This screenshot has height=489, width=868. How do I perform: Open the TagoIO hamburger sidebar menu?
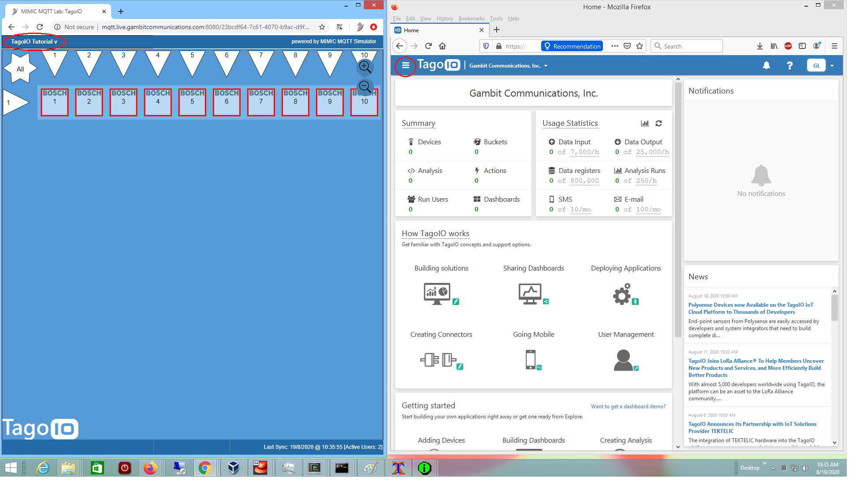pos(405,66)
